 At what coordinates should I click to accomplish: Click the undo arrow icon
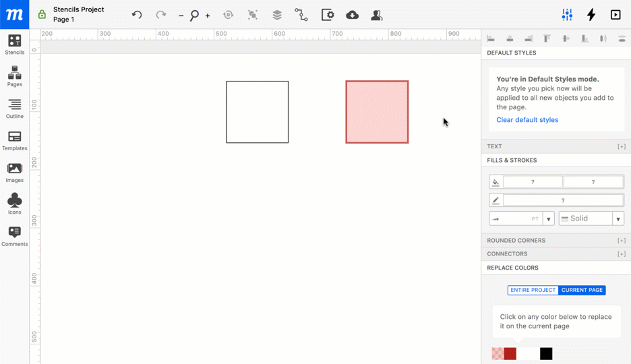[x=137, y=15]
